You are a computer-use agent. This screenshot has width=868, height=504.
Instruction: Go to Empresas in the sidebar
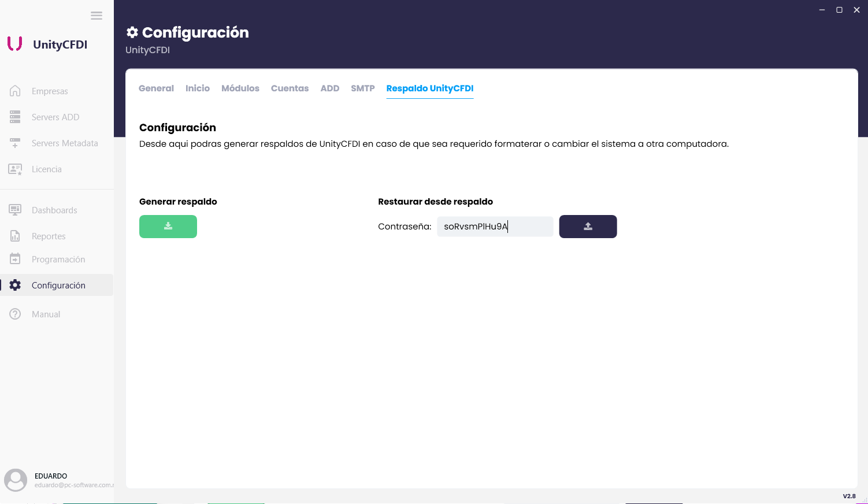[x=50, y=91]
